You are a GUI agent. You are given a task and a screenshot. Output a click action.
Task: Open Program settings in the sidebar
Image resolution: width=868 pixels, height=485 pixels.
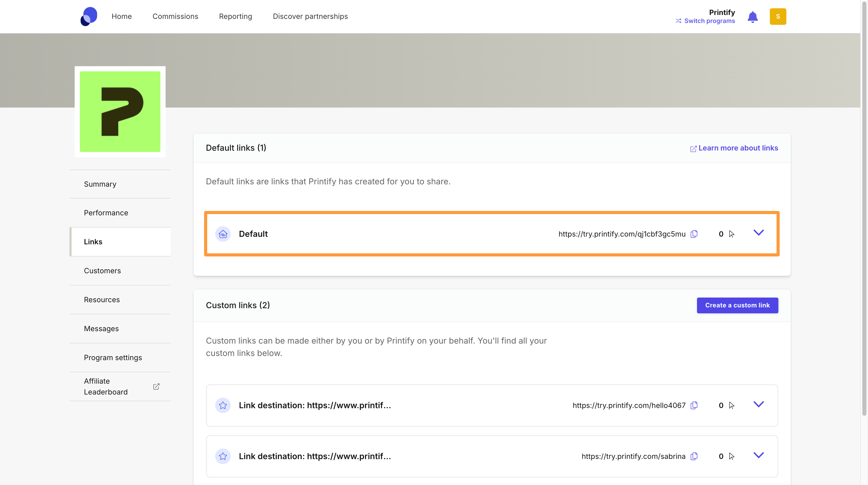(x=120, y=358)
